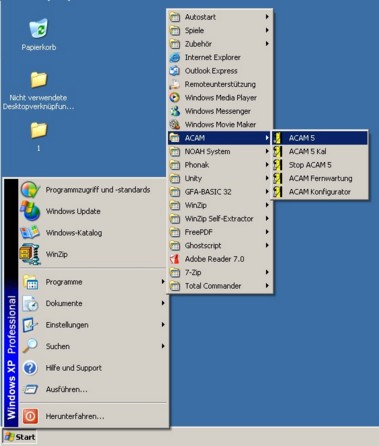The height and width of the screenshot is (446, 379).
Task: Click the WinZip folder in Programme list
Action: [219, 205]
